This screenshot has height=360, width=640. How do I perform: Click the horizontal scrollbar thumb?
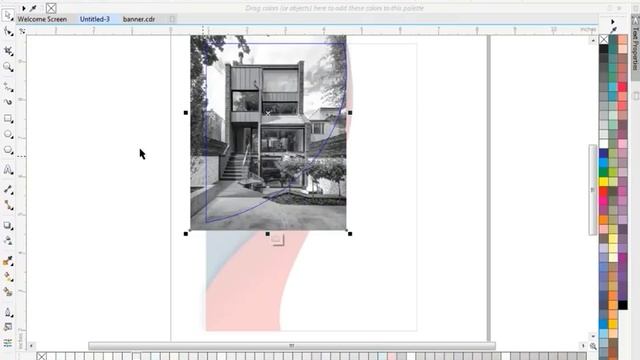pos(292,346)
